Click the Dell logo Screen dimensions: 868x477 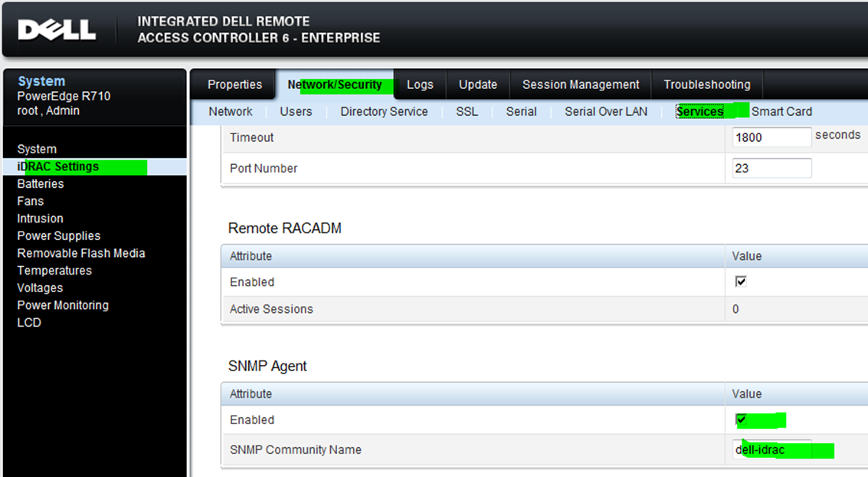[x=57, y=30]
